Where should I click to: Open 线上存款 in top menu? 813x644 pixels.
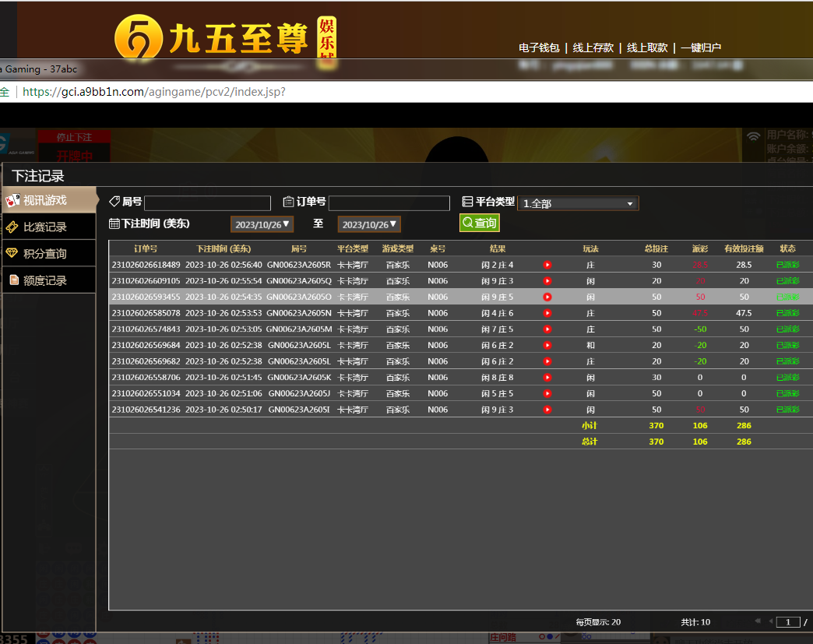pyautogui.click(x=593, y=48)
